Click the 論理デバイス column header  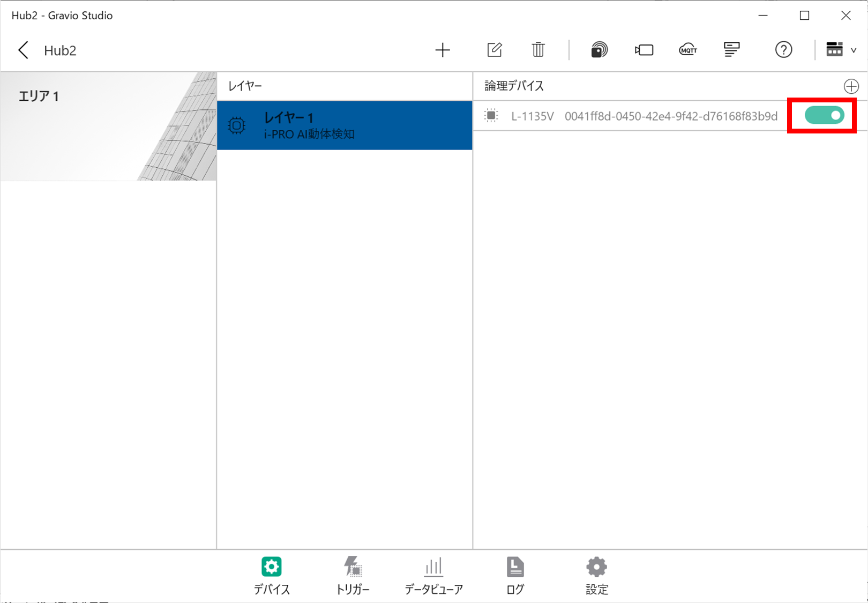coord(514,86)
